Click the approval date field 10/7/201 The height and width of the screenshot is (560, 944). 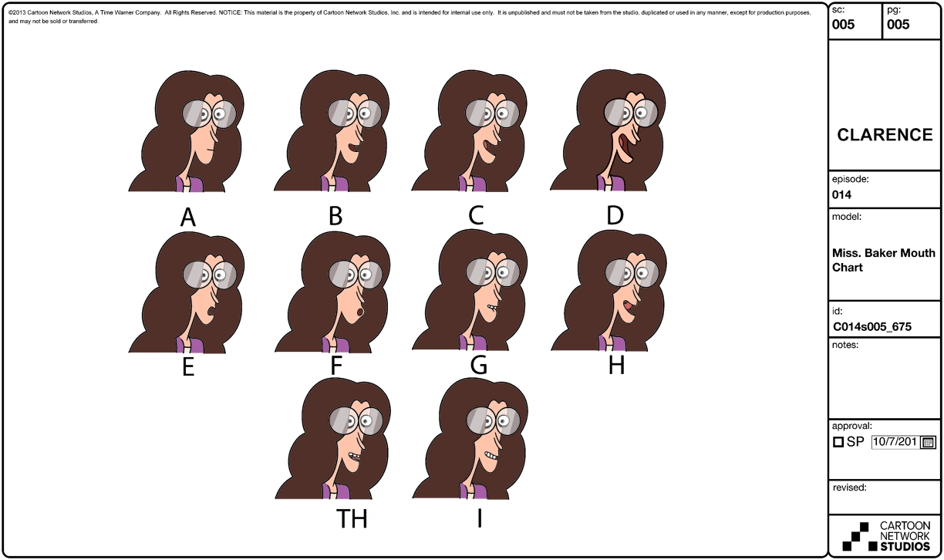click(895, 443)
